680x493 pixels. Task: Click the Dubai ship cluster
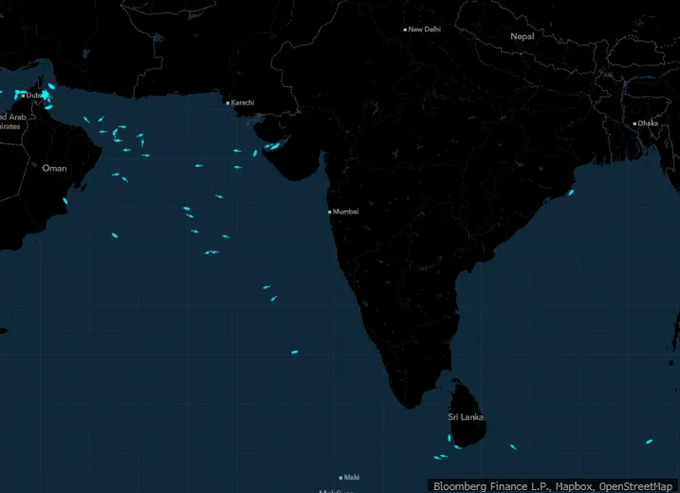(46, 97)
